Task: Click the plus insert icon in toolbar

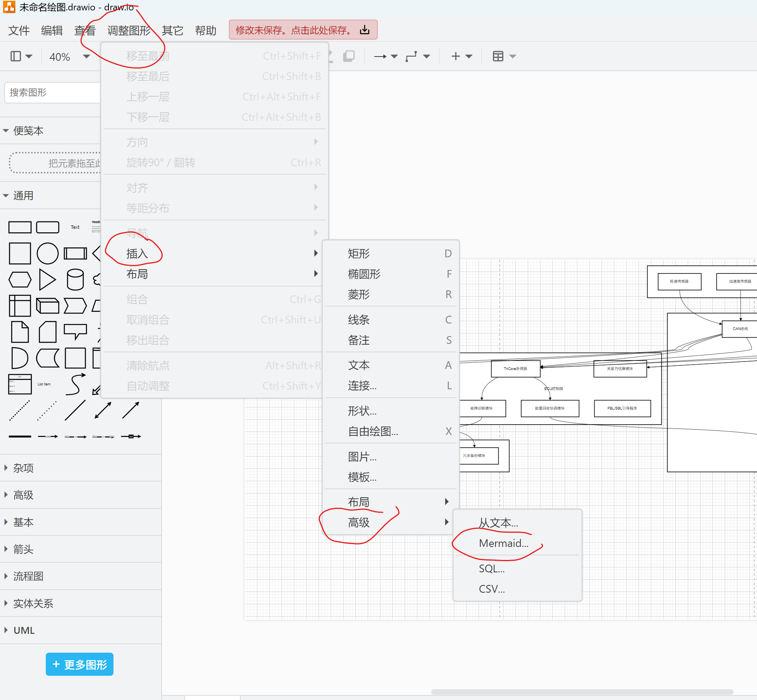Action: 456,56
